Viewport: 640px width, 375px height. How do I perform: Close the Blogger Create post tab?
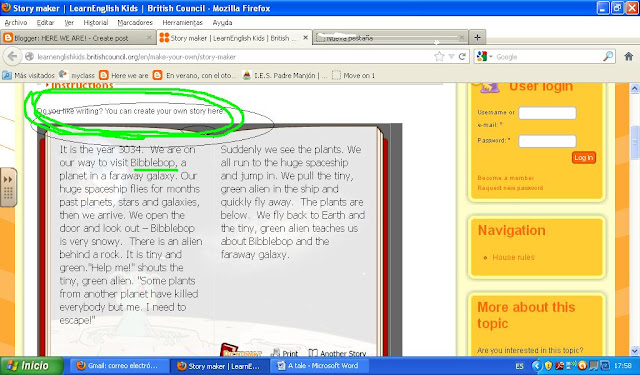point(149,38)
